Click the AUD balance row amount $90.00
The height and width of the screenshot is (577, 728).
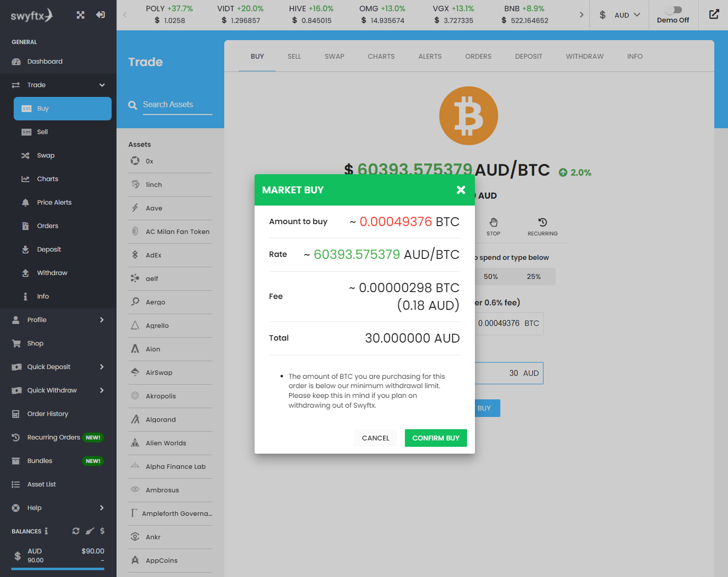click(x=93, y=551)
